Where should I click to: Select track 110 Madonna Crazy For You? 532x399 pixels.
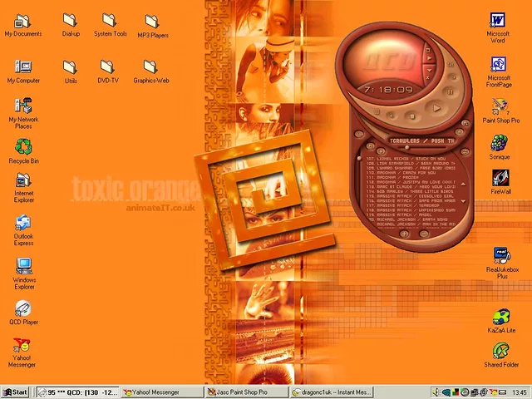(x=401, y=173)
